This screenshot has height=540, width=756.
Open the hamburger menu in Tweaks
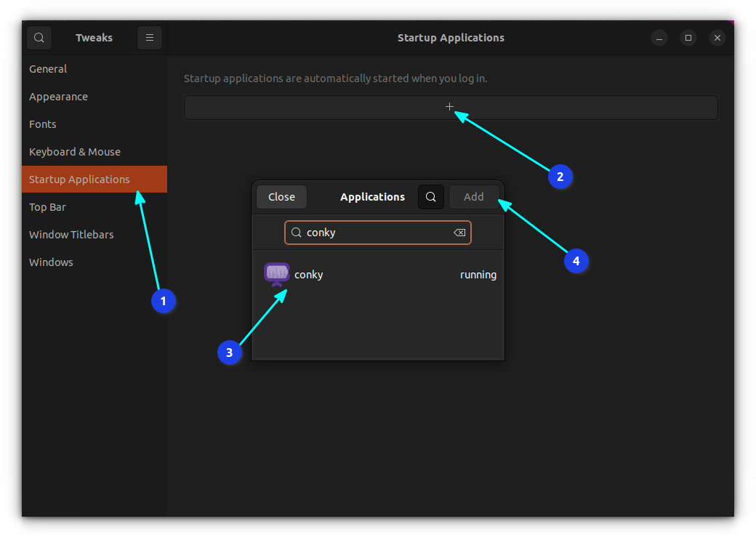(x=150, y=37)
